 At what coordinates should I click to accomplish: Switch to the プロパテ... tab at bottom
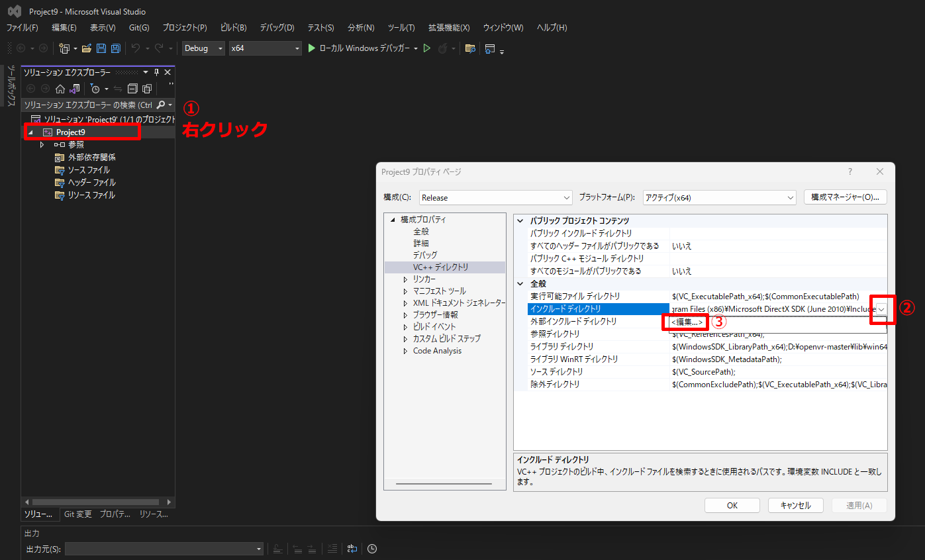(x=115, y=514)
